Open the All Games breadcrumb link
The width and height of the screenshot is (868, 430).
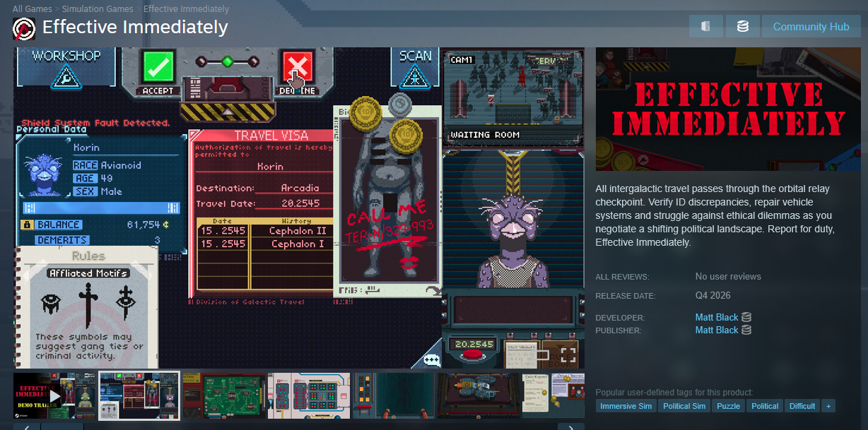(32, 9)
